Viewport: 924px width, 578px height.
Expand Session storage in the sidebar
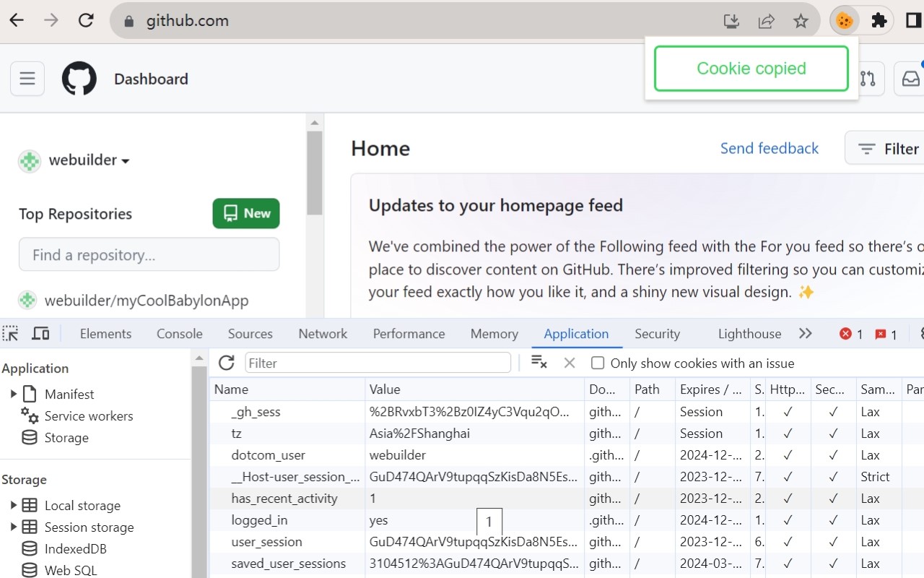(x=14, y=527)
